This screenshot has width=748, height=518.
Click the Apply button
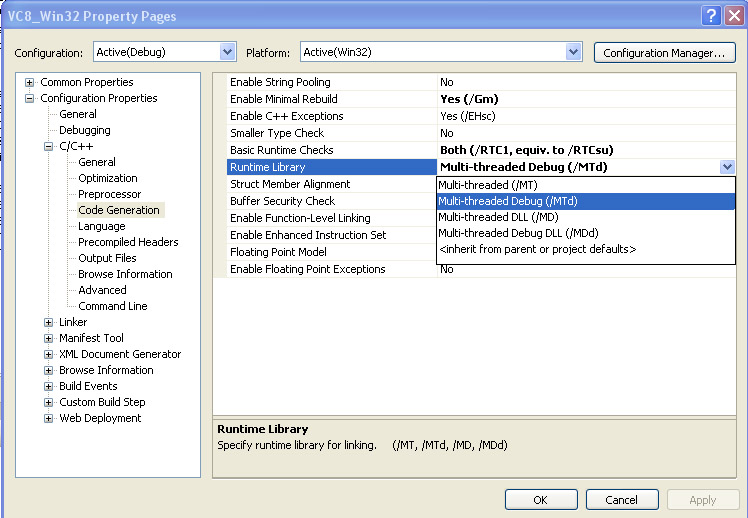703,500
